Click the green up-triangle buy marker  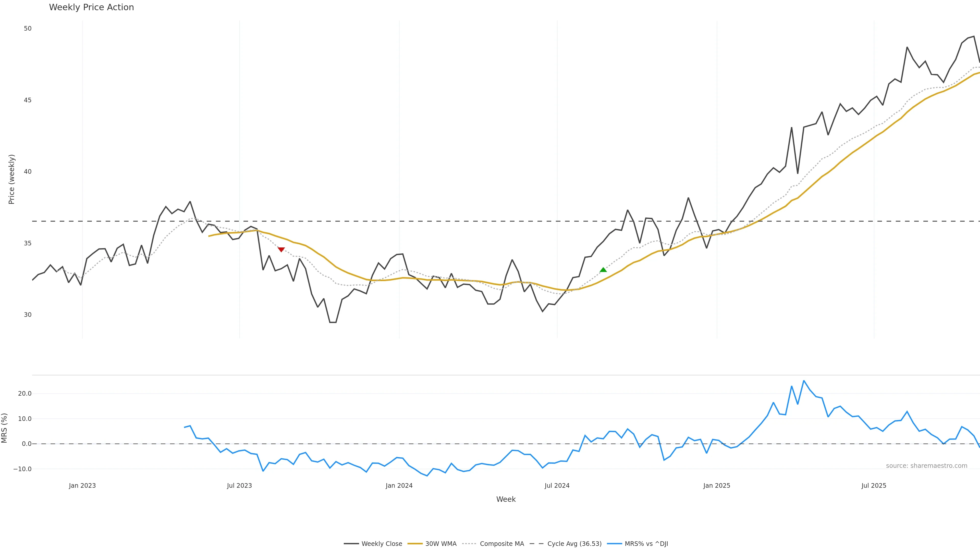(x=603, y=270)
